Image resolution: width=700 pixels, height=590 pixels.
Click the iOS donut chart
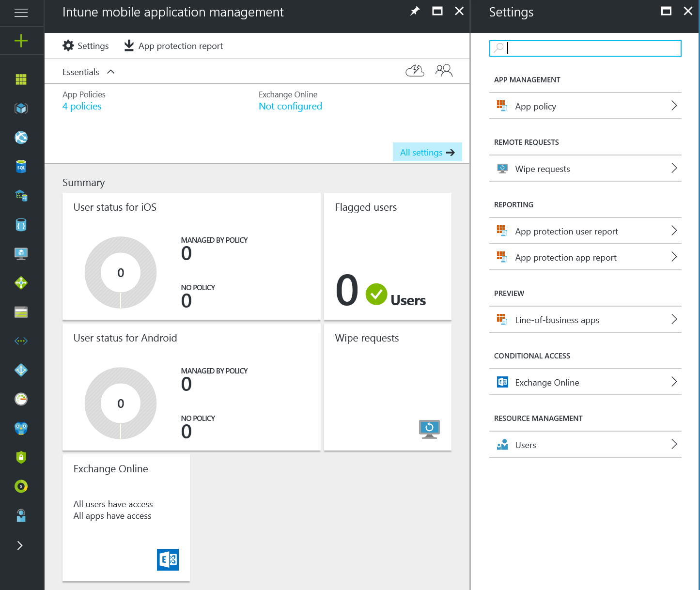point(121,273)
